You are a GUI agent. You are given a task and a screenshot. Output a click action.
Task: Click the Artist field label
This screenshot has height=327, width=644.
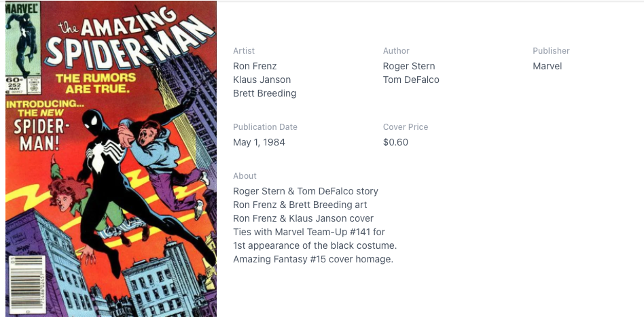pos(244,51)
